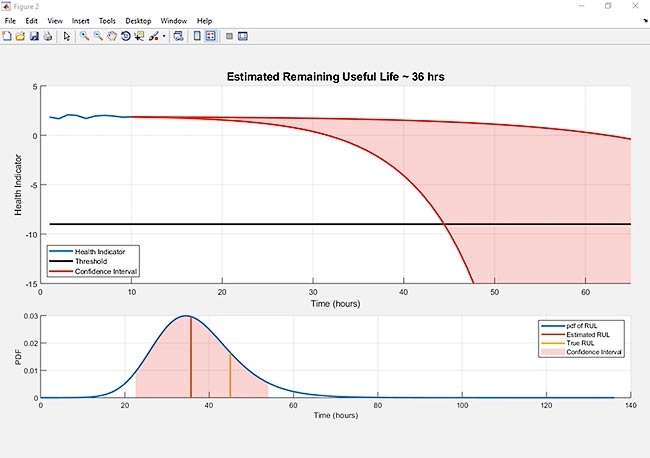Image resolution: width=650 pixels, height=458 pixels.
Task: Open a file using the folder icon
Action: coord(20,36)
